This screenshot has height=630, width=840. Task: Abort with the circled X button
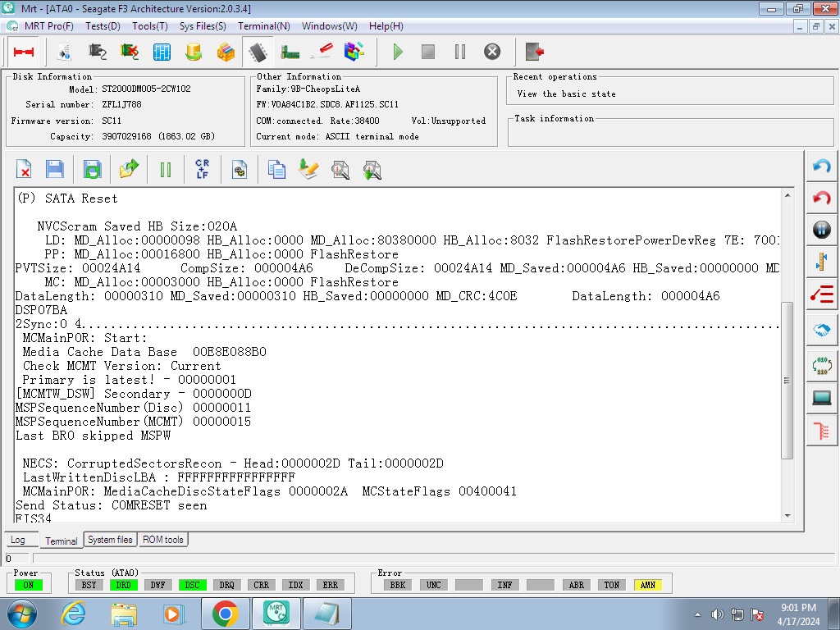click(x=492, y=52)
